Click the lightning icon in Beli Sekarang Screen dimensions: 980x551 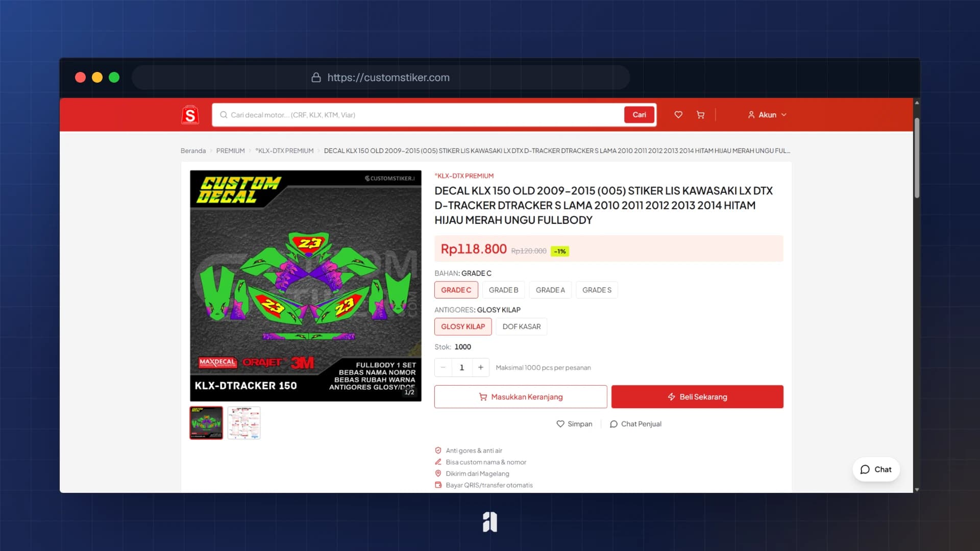(x=672, y=397)
